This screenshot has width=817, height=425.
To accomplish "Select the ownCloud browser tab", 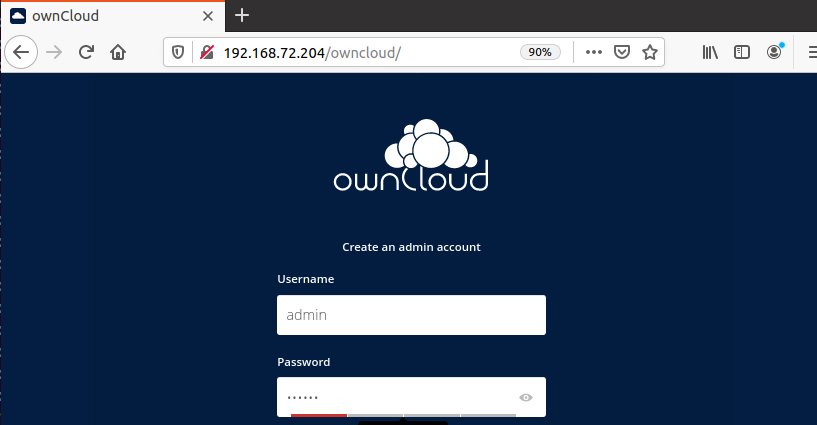I will tap(113, 16).
